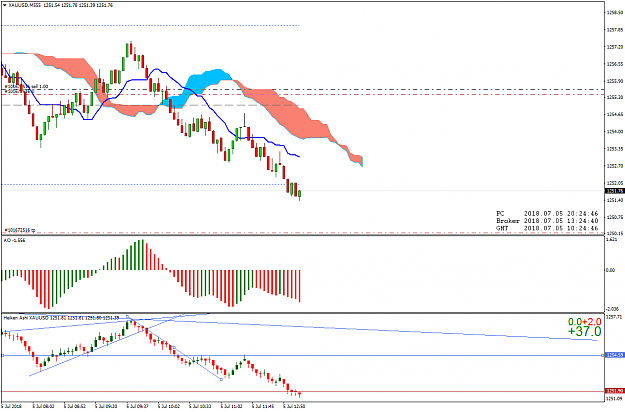Viewport: 625px width, 412px height.
Task: Click the -2.006 level on the AO scale
Action: (x=613, y=309)
